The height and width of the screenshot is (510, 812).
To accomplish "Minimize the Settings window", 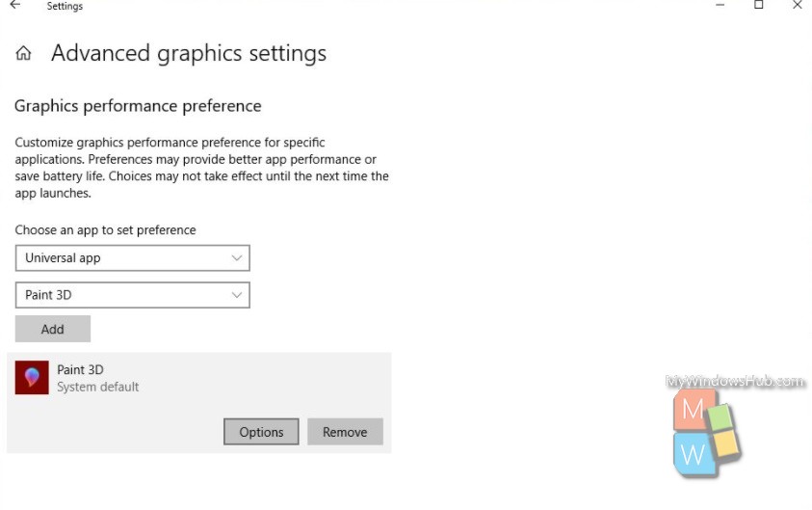I will (720, 5).
